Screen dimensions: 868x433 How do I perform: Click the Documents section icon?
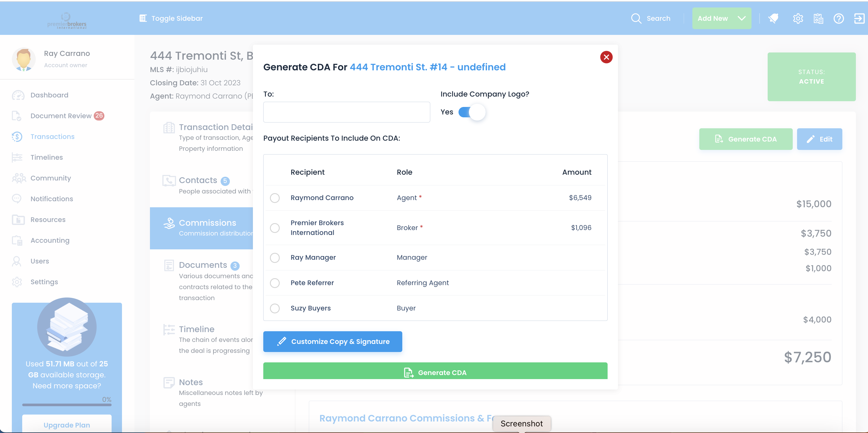[169, 265]
